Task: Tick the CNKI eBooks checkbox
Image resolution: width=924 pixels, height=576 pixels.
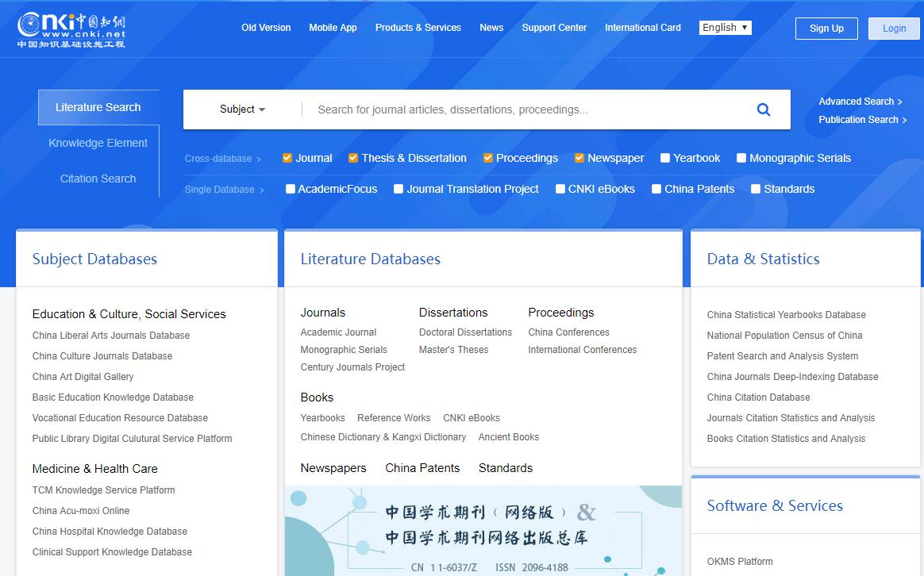Action: coord(560,189)
